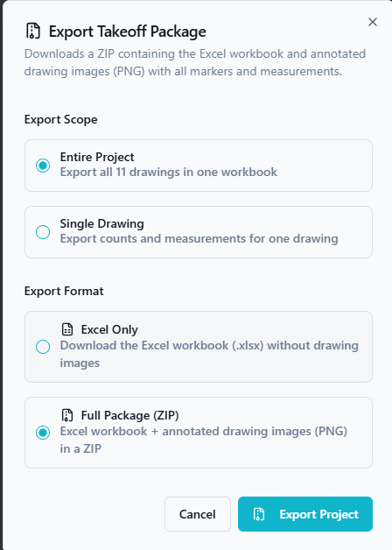Image resolution: width=392 pixels, height=550 pixels.
Task: Click the "Single Drawing" option title
Action: (x=102, y=223)
